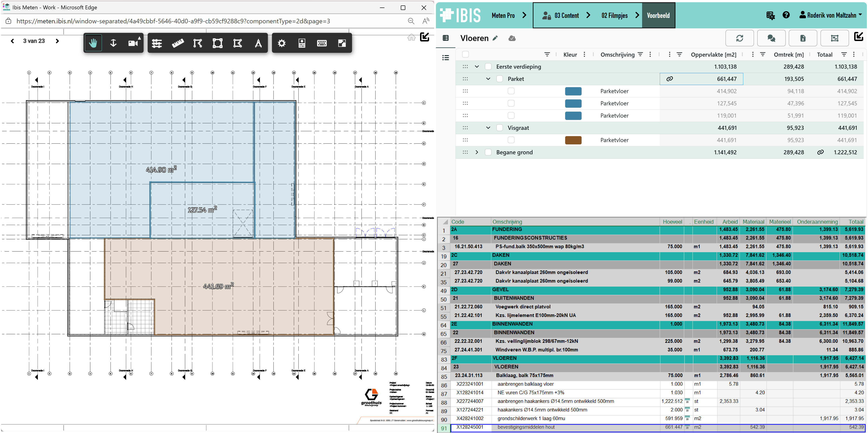This screenshot has height=433, width=868.
Task: Click the browser address bar URL
Action: coord(173,21)
